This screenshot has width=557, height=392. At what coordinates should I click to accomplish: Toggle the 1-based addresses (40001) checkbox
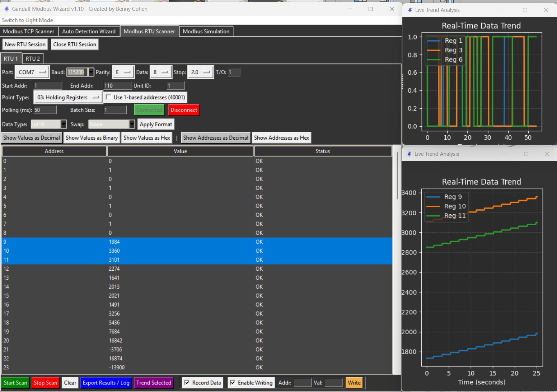click(x=108, y=97)
